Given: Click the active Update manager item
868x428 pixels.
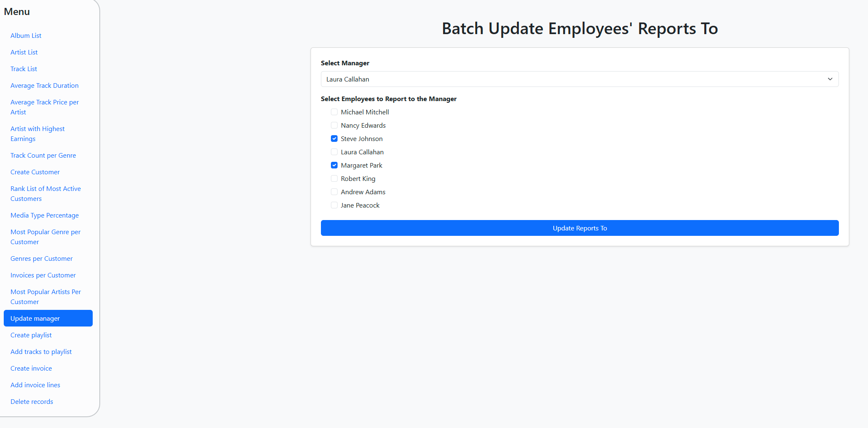Looking at the screenshot, I should tap(48, 318).
